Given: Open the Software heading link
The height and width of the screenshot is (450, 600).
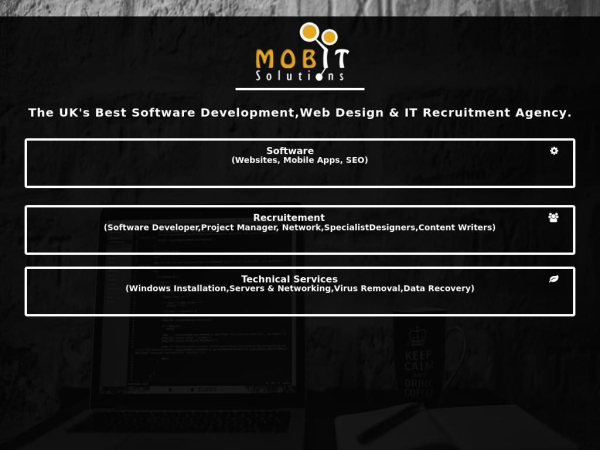Looking at the screenshot, I should tap(290, 150).
